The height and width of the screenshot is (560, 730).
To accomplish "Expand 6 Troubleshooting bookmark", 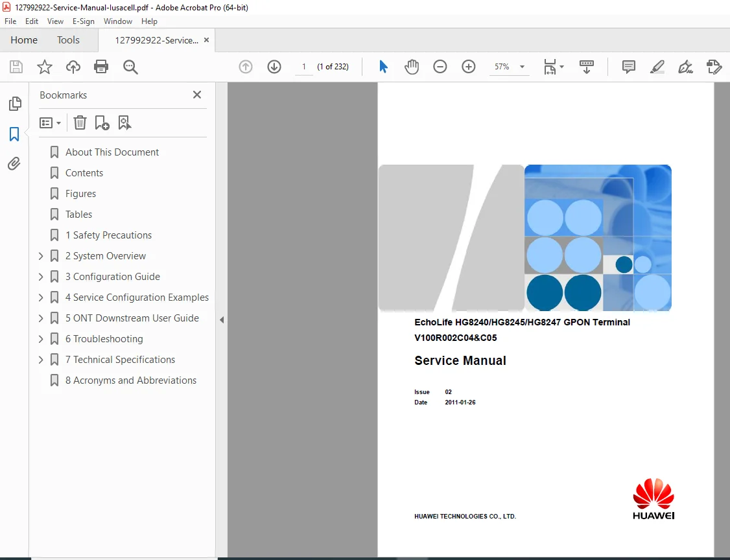I will pos(40,339).
